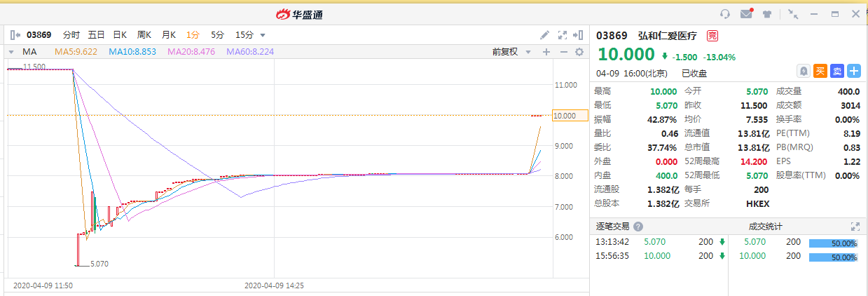
Task: Zoom out the chart with the minus icon
Action: (563, 52)
